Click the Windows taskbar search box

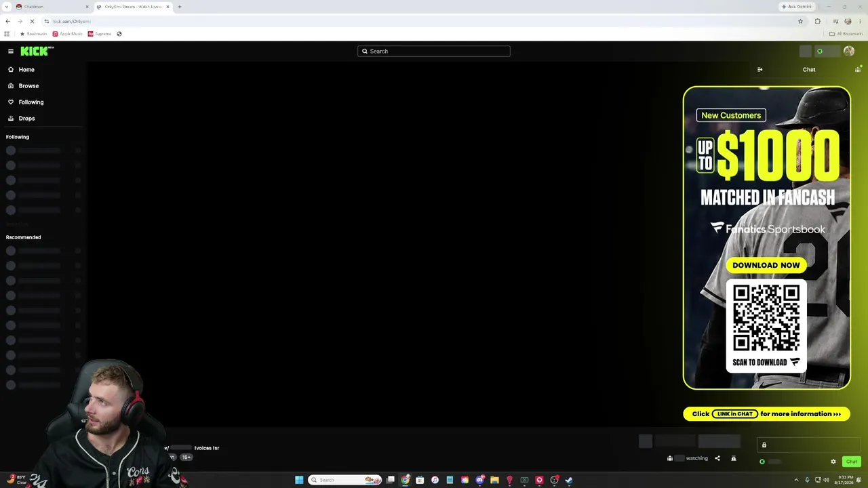pyautogui.click(x=345, y=480)
